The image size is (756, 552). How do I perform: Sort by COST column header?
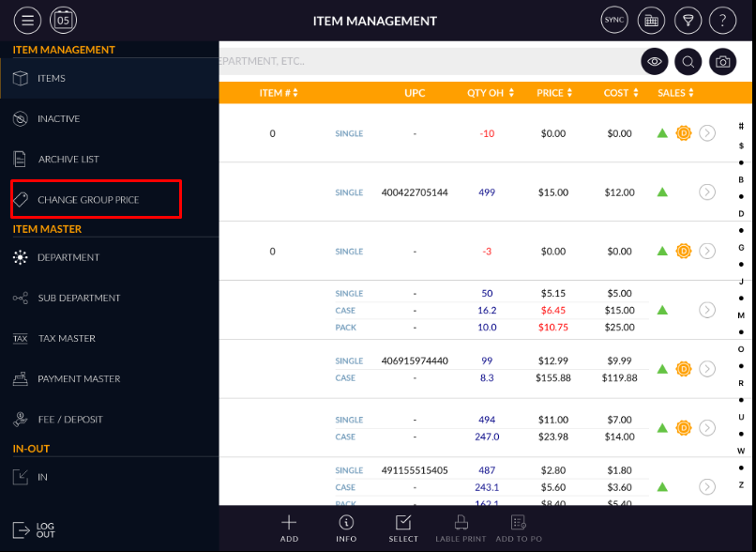[621, 93]
